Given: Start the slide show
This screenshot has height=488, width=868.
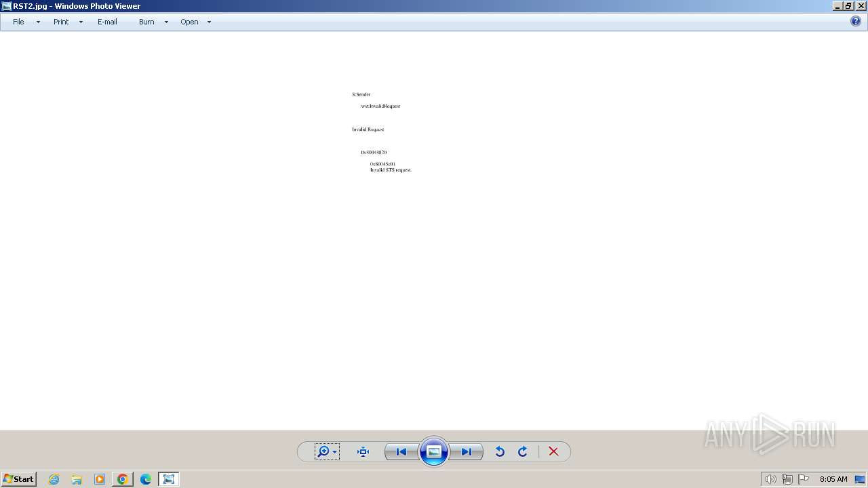Looking at the screenshot, I should click(x=434, y=451).
